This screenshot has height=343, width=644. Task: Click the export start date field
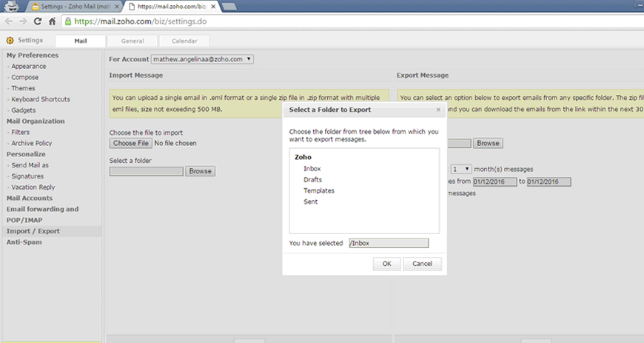[x=495, y=182]
